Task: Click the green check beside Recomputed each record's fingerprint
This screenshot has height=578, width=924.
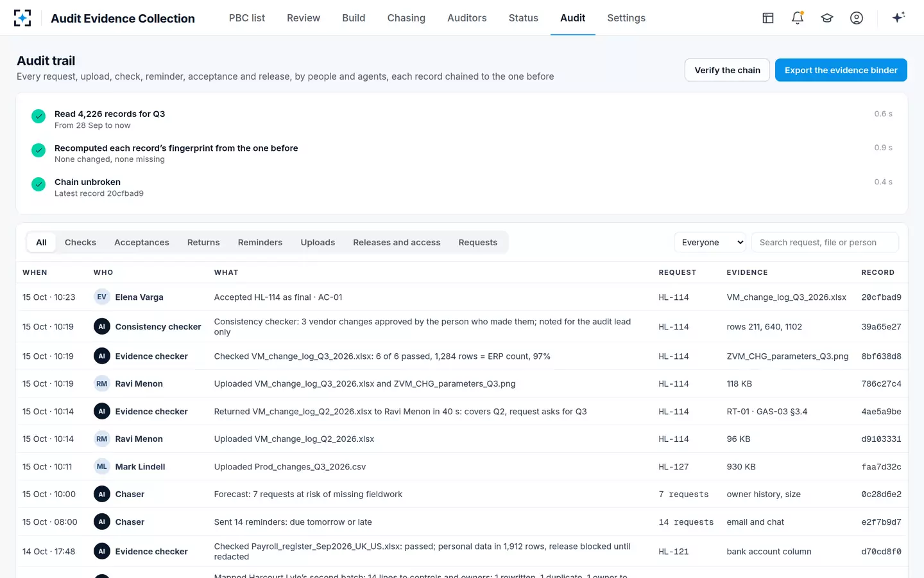Action: point(38,150)
